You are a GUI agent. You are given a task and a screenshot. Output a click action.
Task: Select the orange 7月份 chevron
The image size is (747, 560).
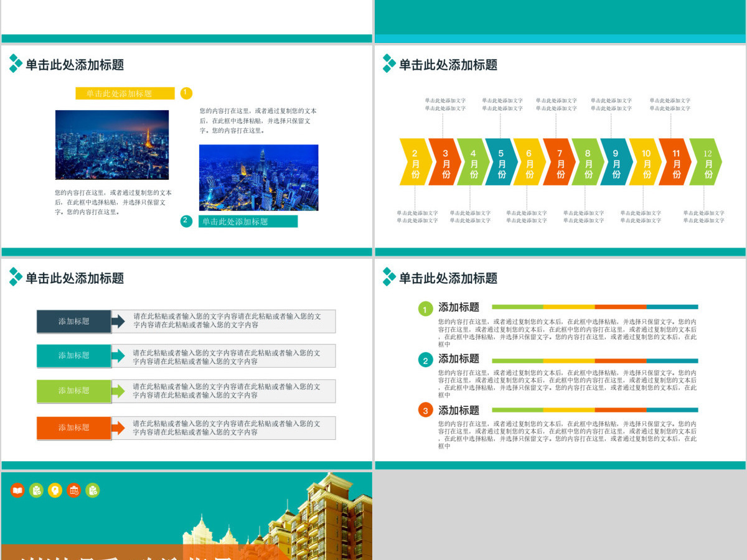coord(559,162)
